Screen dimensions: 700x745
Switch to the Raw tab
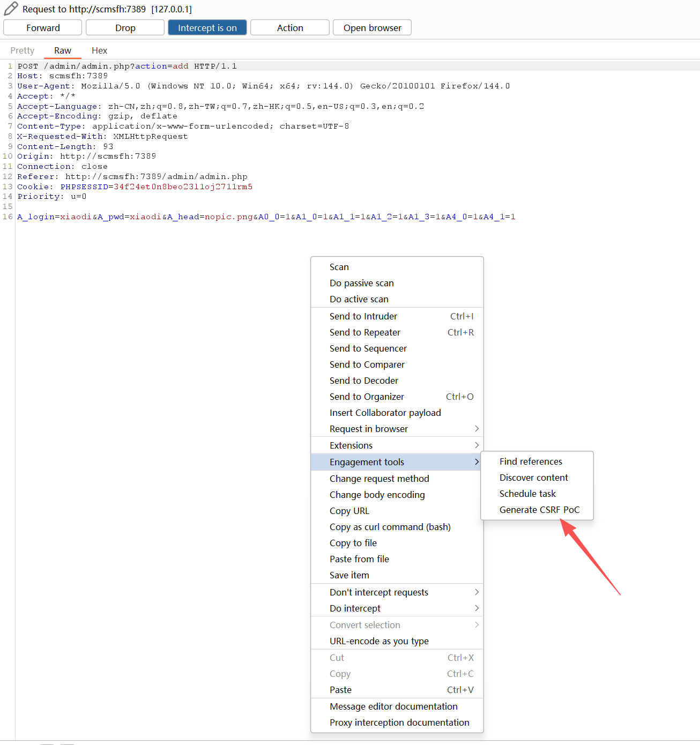click(x=63, y=50)
